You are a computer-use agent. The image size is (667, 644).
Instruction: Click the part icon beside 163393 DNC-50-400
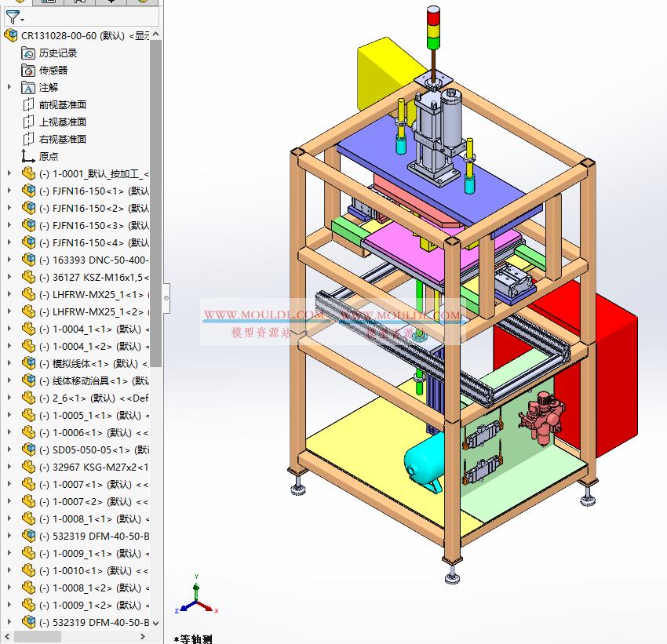[28, 260]
